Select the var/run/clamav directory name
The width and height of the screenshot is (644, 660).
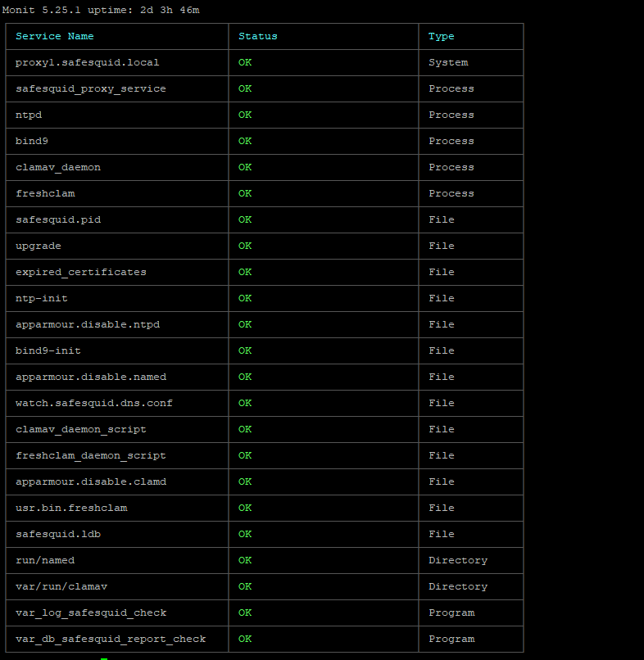point(61,587)
